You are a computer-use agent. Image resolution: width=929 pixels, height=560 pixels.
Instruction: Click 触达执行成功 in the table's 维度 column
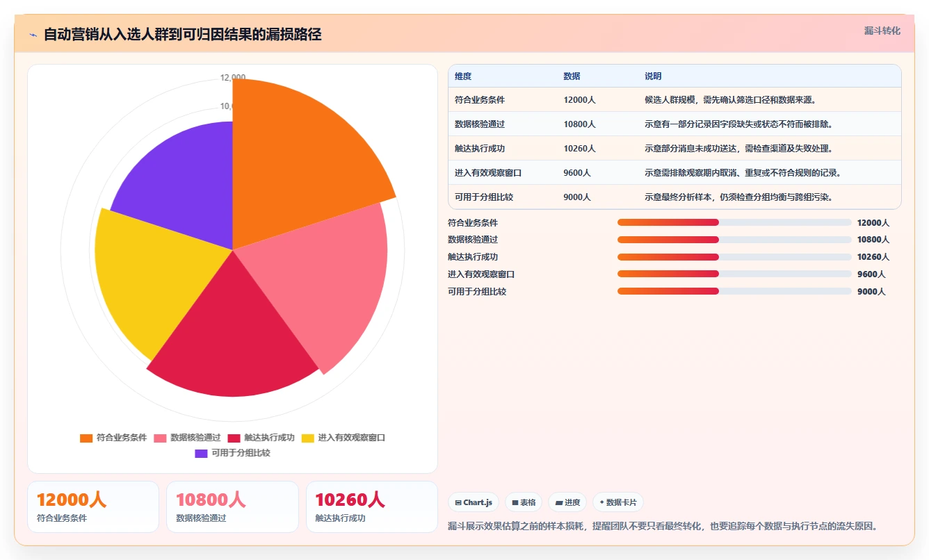click(480, 149)
